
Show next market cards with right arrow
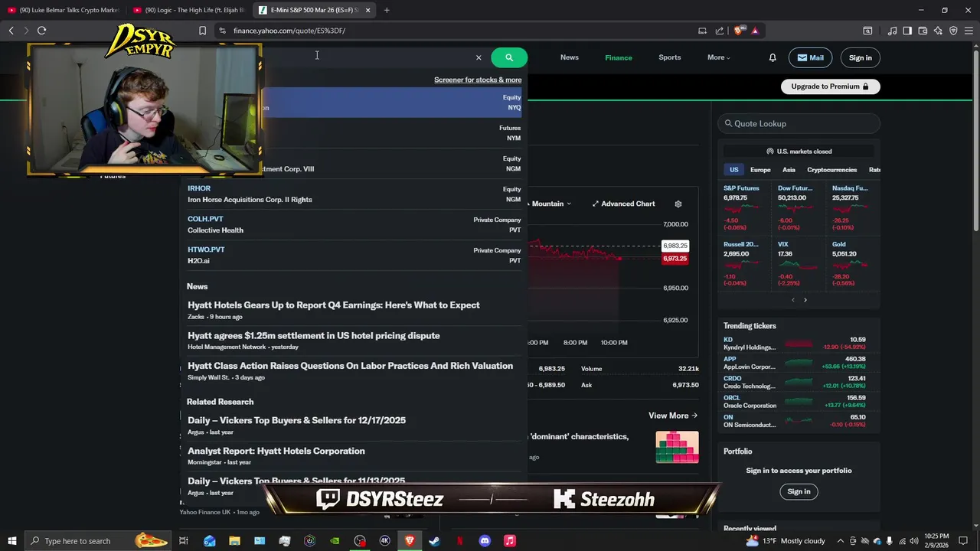click(805, 300)
